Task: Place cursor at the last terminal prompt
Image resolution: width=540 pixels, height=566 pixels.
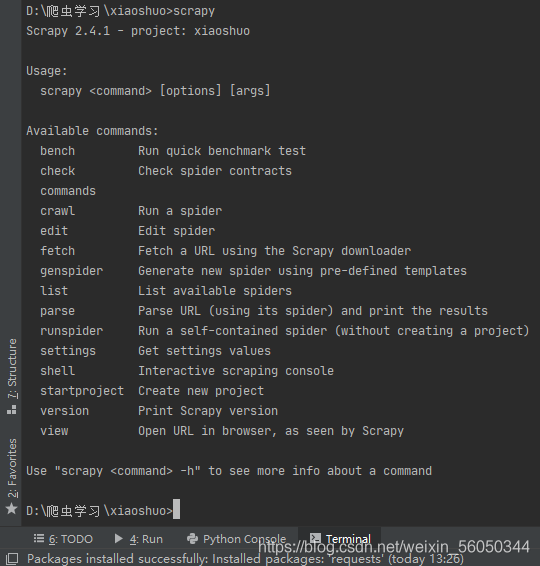Action: (176, 510)
